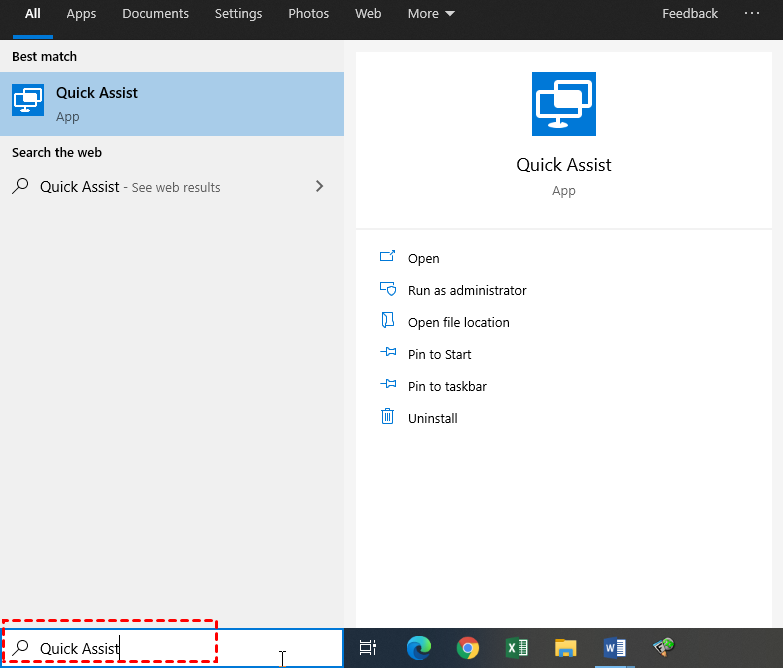Open File Explorer from the taskbar

pyautogui.click(x=566, y=648)
